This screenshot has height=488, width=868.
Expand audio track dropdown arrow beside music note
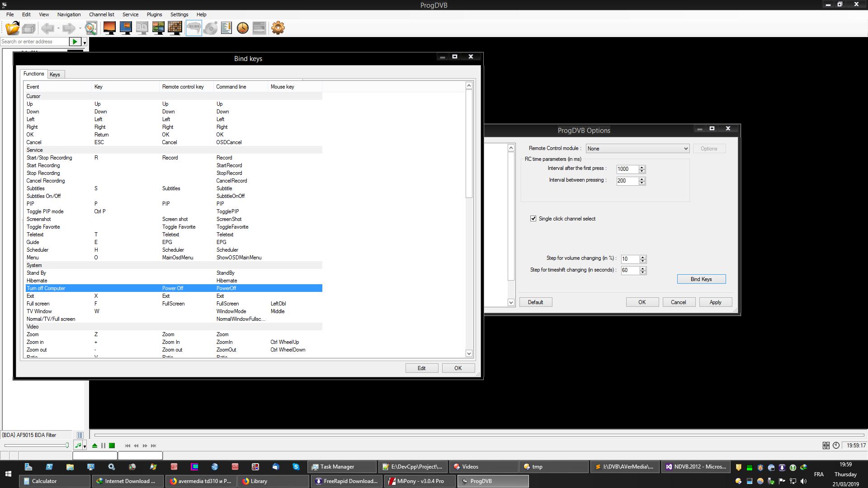[85, 446]
